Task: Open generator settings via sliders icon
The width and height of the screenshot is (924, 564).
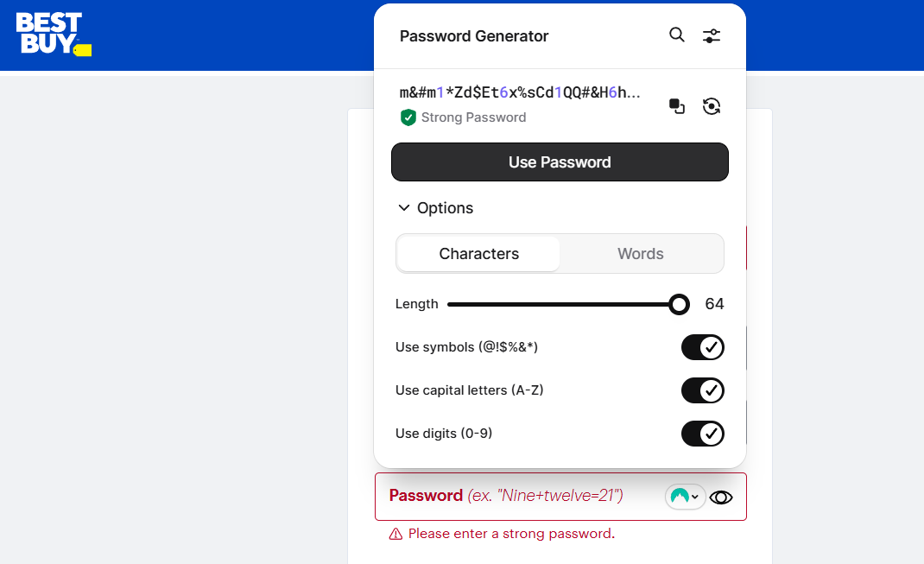Action: (x=711, y=35)
